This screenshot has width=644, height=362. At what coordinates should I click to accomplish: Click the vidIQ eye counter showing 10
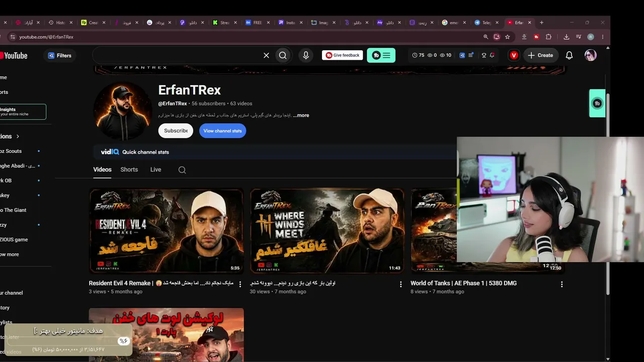[x=446, y=55]
